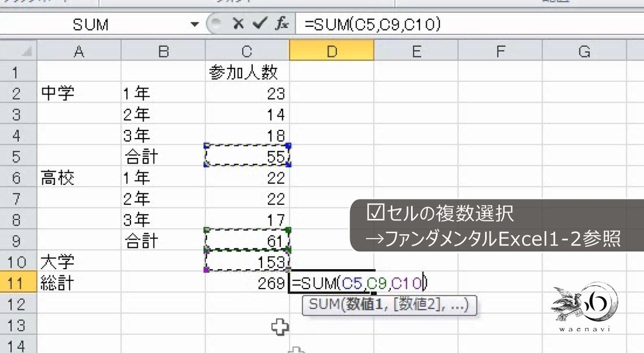This screenshot has width=644, height=353.
Task: Click cell C7 with value 22
Action: [247, 199]
